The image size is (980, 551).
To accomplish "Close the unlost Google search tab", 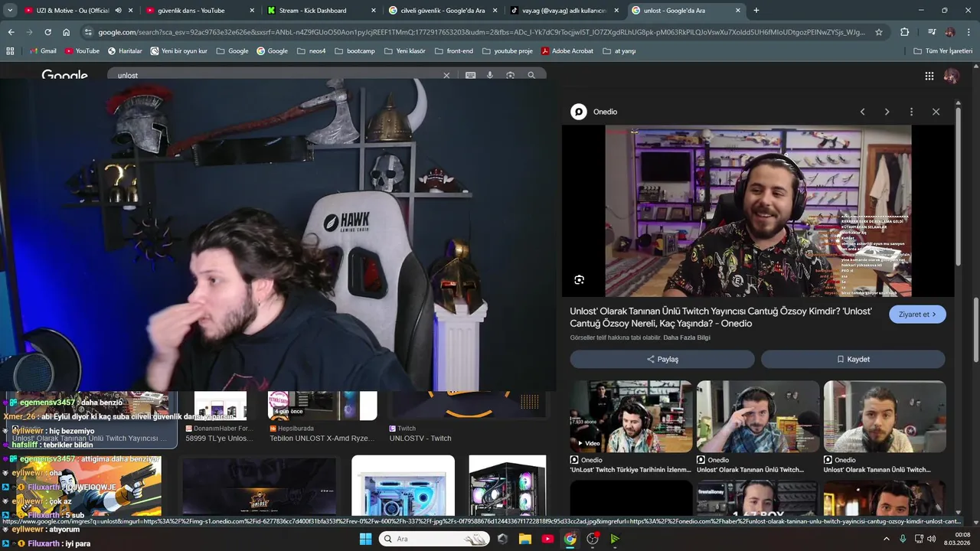I will click(738, 11).
